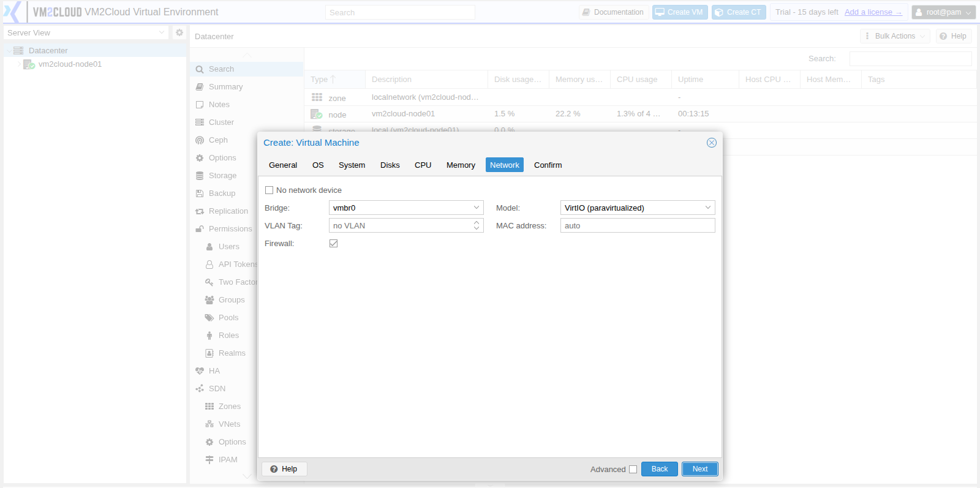The image size is (980, 488).
Task: Click the MAC address input field
Action: pos(638,226)
